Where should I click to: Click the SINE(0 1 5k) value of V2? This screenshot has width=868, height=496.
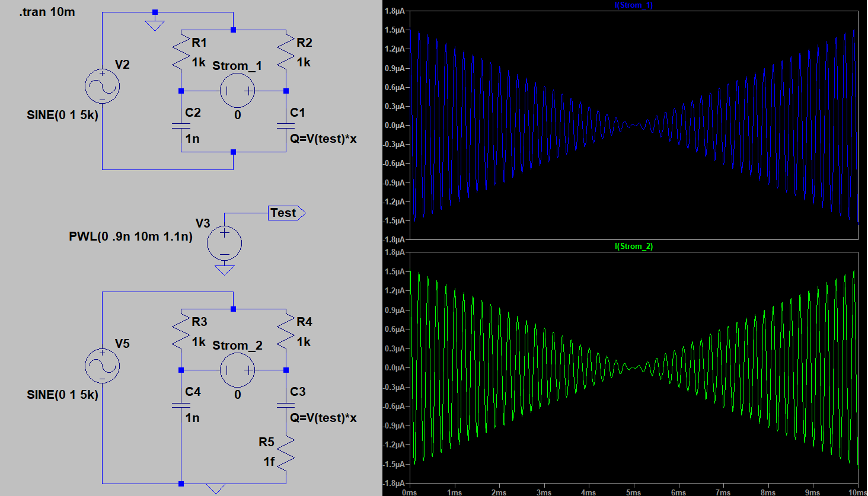(x=62, y=115)
